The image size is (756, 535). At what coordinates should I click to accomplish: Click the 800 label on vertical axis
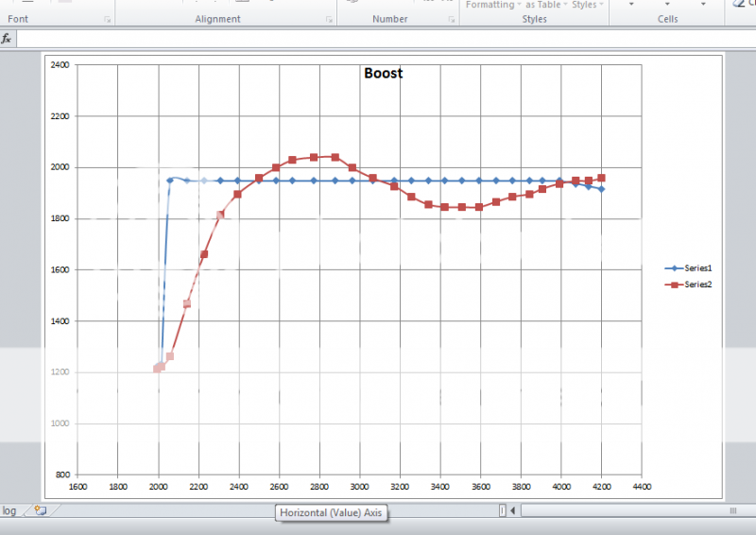[x=62, y=475]
